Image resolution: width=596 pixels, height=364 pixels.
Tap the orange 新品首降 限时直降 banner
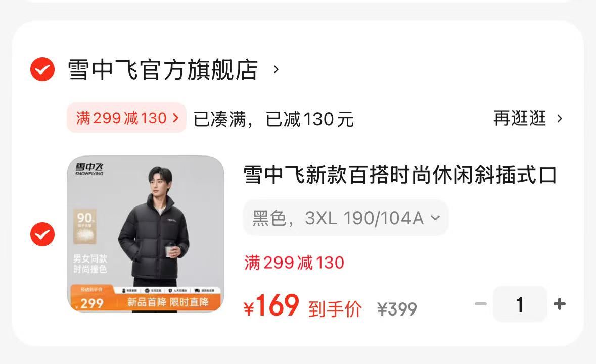[168, 302]
